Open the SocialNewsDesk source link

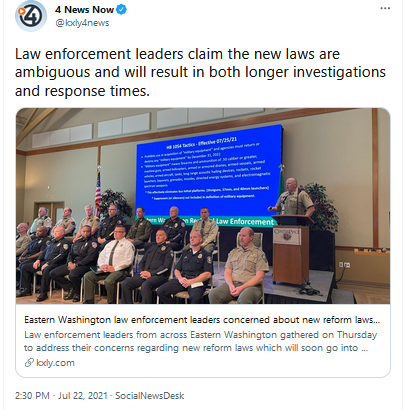149,396
